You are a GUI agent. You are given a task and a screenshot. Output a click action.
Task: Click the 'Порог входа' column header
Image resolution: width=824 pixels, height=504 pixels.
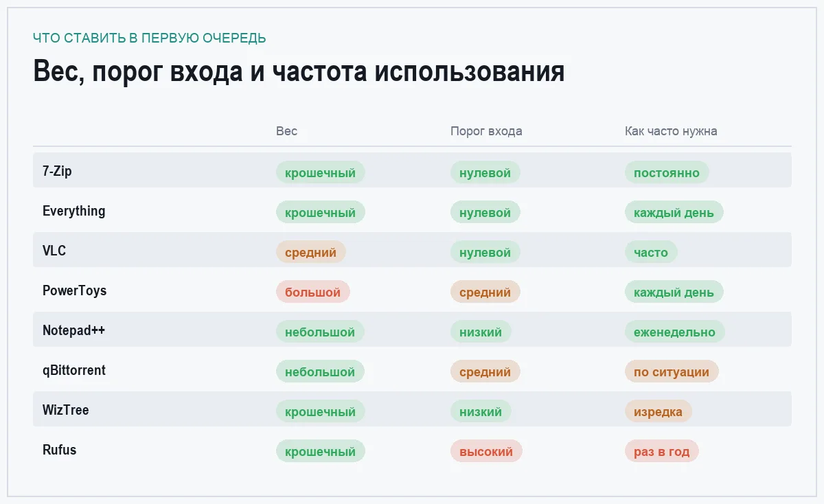[486, 131]
